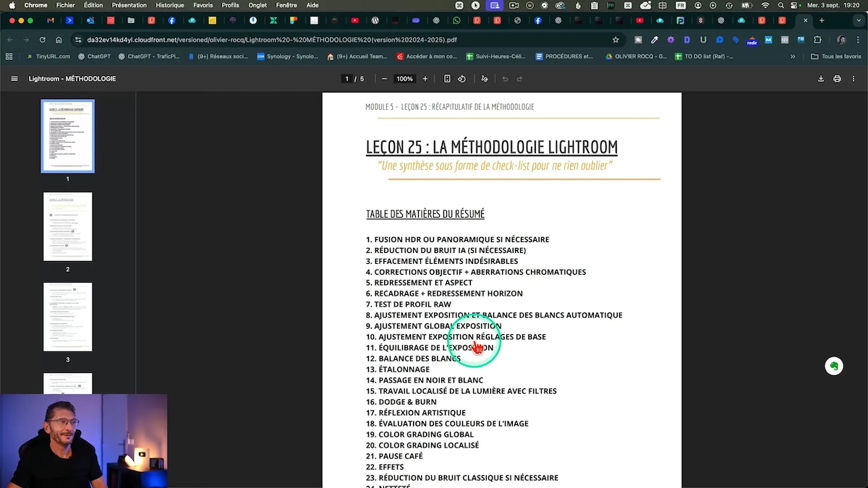Bookmark this page with the star icon
Image resolution: width=868 pixels, height=488 pixels.
(616, 40)
